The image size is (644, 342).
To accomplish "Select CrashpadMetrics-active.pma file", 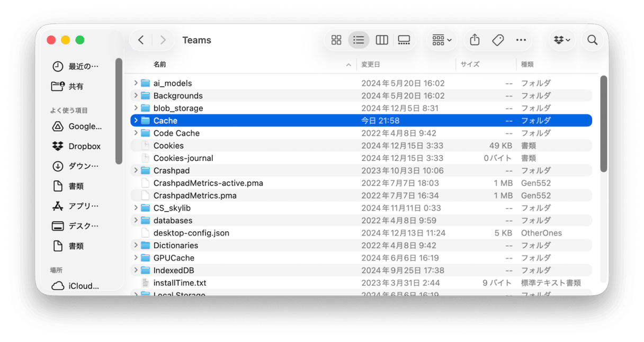I will point(361,183).
